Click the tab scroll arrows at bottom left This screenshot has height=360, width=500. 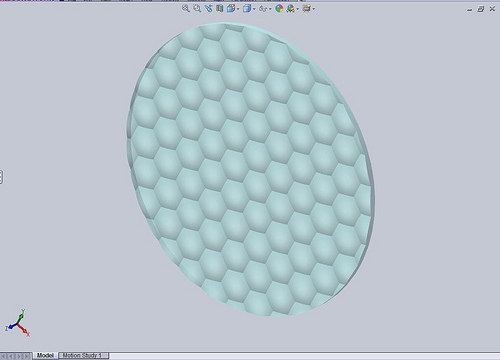(x=16, y=356)
